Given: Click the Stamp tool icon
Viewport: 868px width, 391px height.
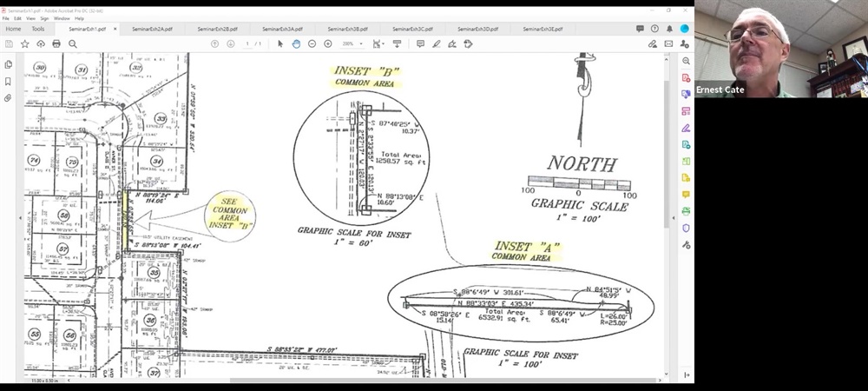Looking at the screenshot, I should coord(469,43).
